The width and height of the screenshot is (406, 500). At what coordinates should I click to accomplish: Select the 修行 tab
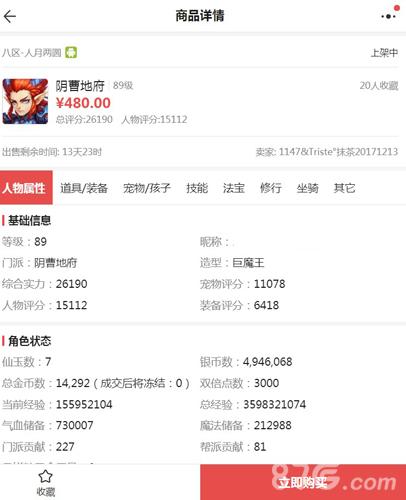tap(271, 188)
